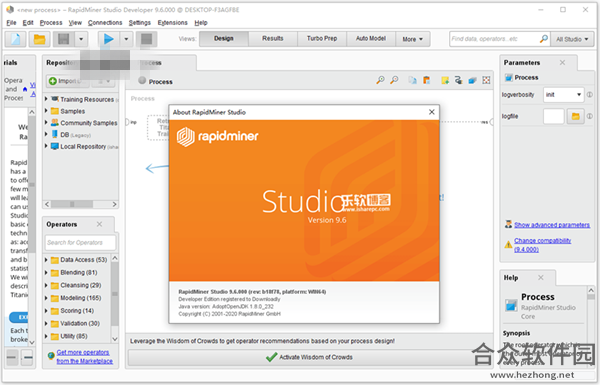Run the process with the blue play button

click(109, 39)
